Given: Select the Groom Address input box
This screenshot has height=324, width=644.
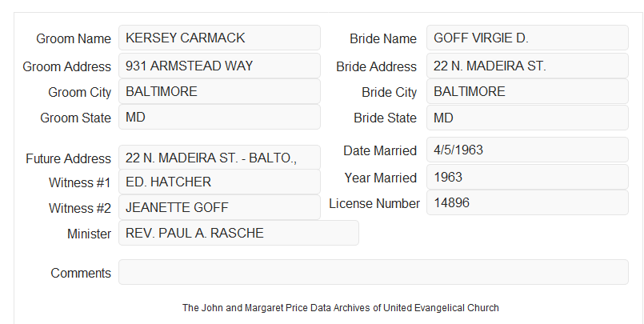Looking at the screenshot, I should coord(219,66).
